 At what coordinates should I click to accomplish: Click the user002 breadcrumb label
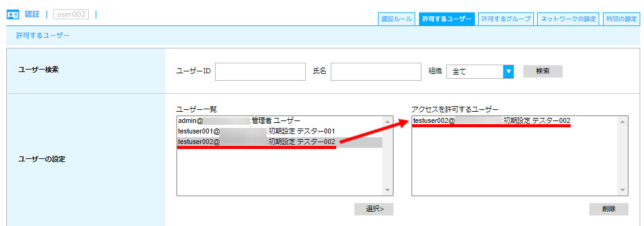71,14
